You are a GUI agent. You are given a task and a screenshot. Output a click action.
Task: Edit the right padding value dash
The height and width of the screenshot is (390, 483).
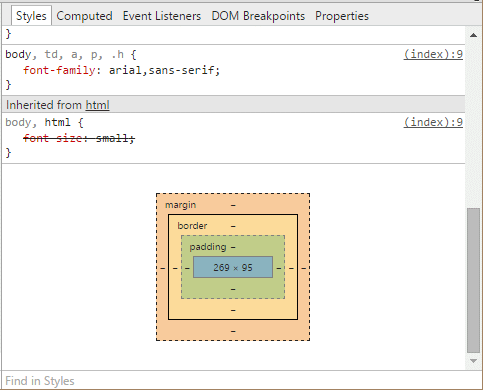coord(279,268)
